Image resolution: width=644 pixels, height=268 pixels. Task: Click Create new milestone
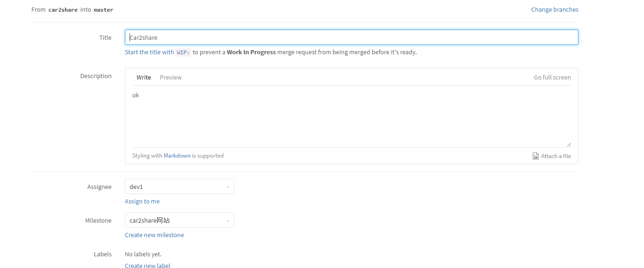click(x=154, y=235)
